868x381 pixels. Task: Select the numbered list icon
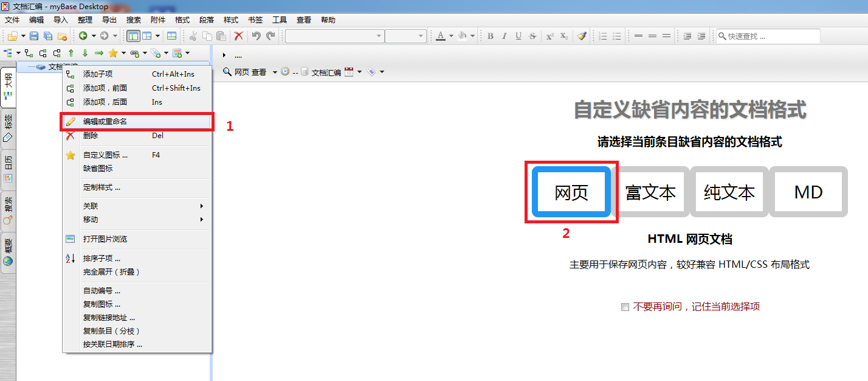click(604, 36)
